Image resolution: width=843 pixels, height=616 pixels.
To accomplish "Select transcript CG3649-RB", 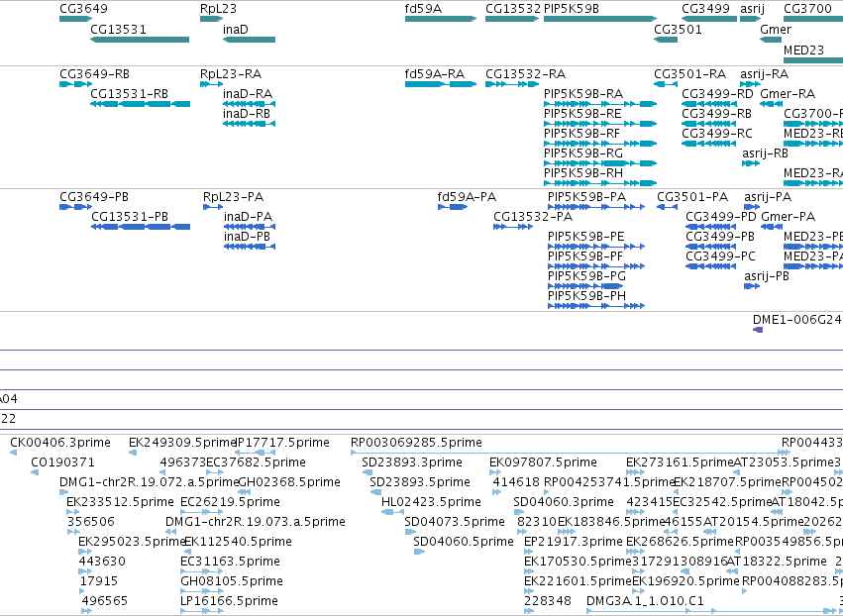I will click(x=95, y=73).
